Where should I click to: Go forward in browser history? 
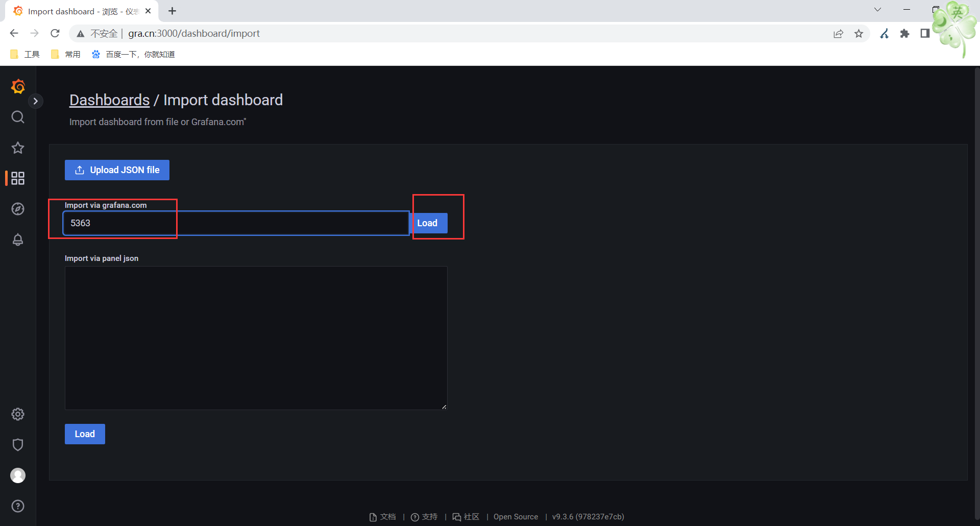click(34, 33)
